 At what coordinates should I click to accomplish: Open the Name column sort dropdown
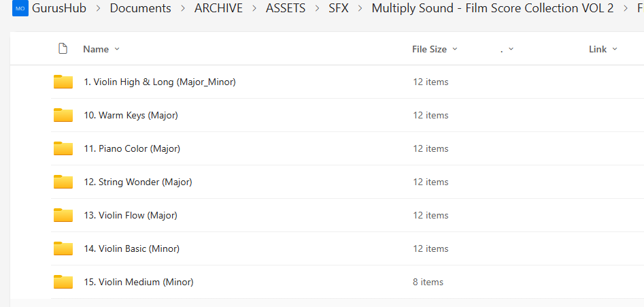pyautogui.click(x=117, y=49)
